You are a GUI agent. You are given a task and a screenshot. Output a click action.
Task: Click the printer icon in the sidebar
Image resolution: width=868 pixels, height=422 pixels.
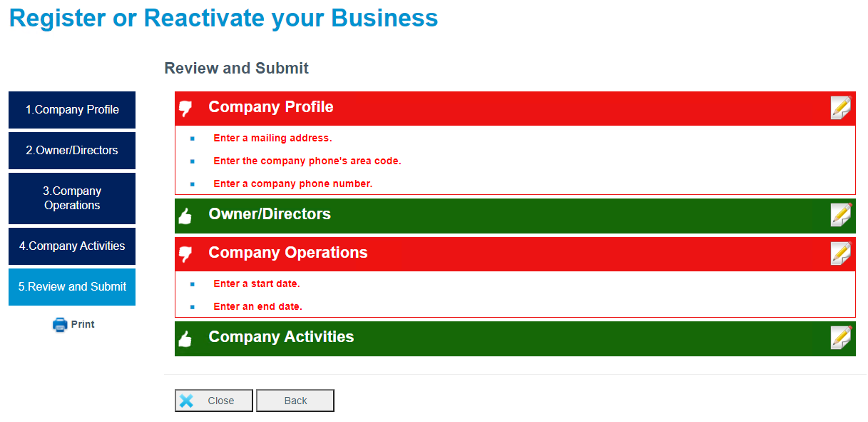(x=60, y=325)
